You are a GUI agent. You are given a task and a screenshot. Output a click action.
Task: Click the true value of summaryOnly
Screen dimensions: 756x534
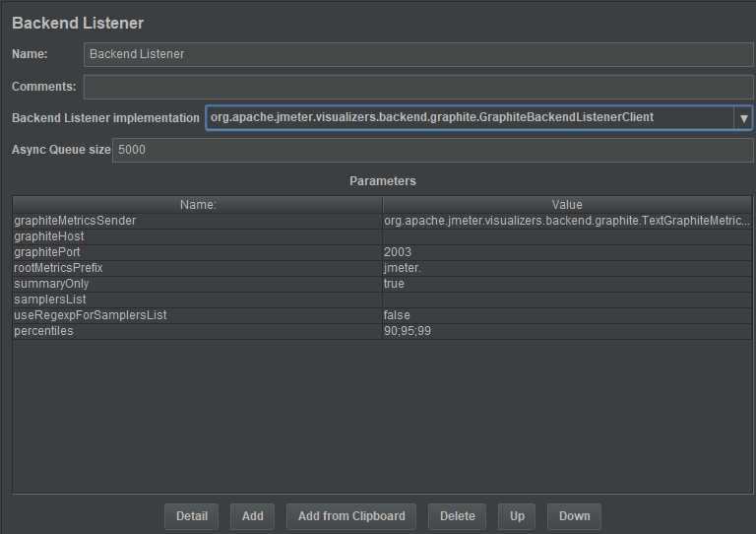click(x=567, y=284)
